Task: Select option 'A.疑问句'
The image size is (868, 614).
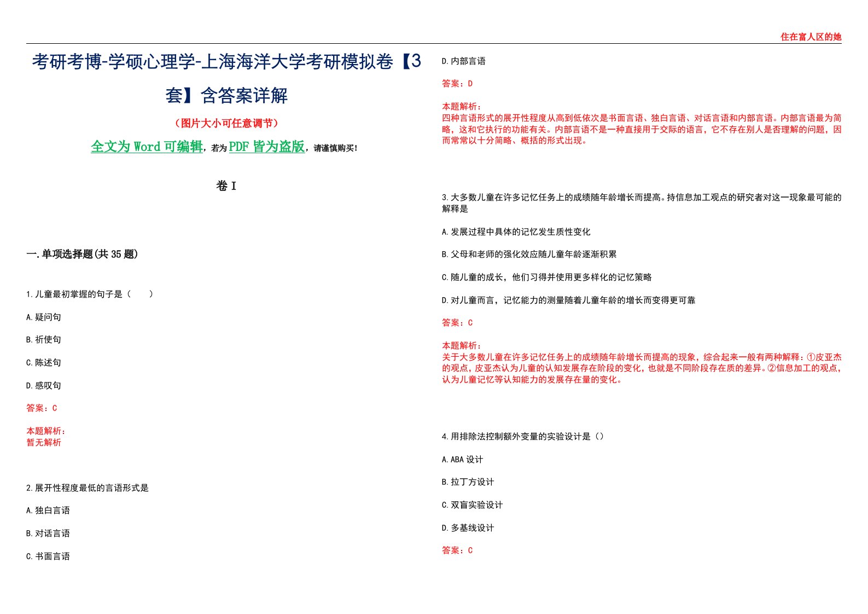Action: coord(44,317)
